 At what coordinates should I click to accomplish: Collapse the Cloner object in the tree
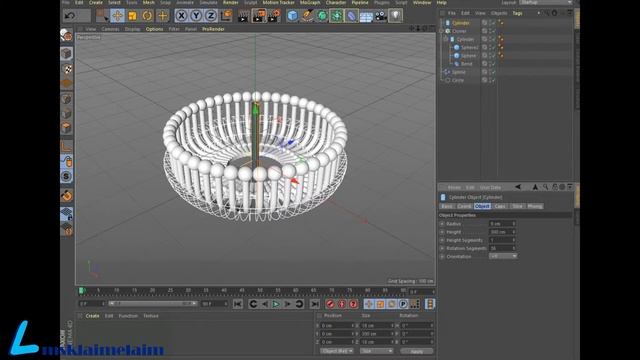[x=441, y=31]
